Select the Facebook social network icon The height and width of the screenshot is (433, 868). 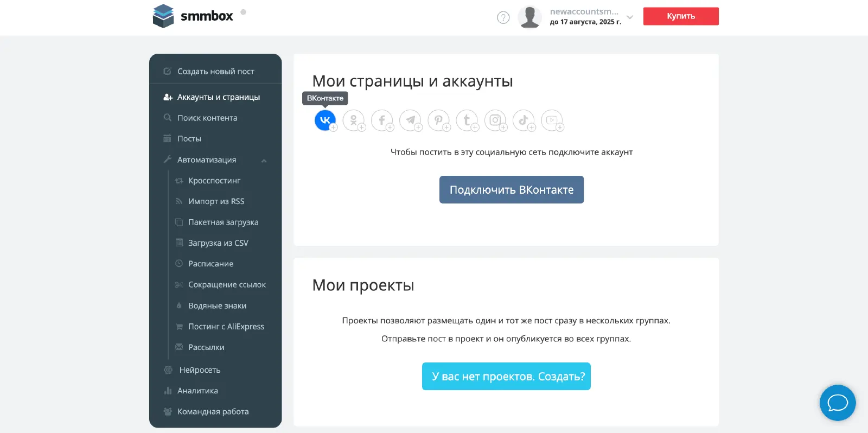pos(382,120)
